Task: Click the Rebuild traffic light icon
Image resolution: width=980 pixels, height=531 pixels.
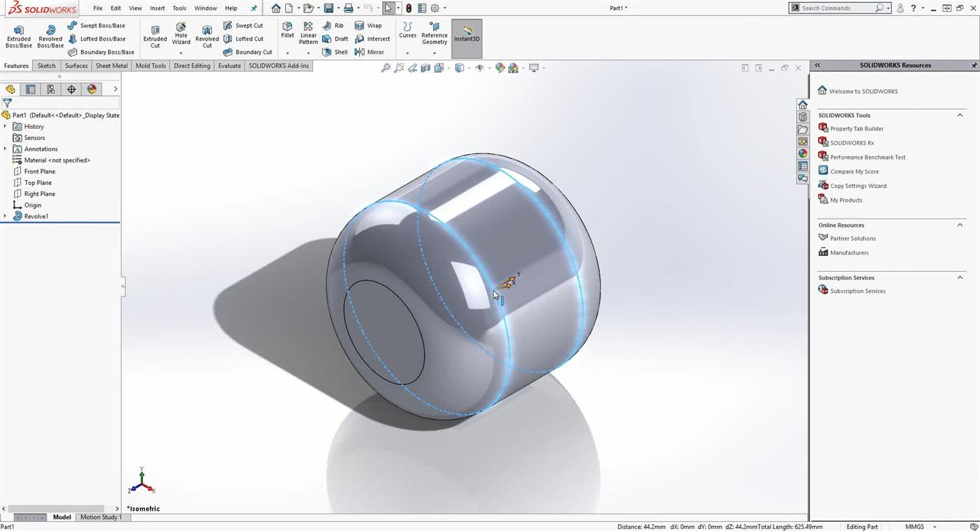Action: pos(409,8)
